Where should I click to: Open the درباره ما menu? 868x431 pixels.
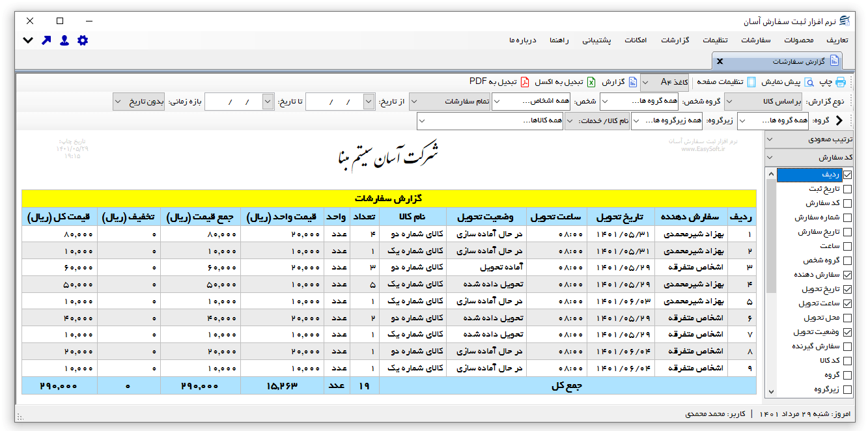(523, 40)
